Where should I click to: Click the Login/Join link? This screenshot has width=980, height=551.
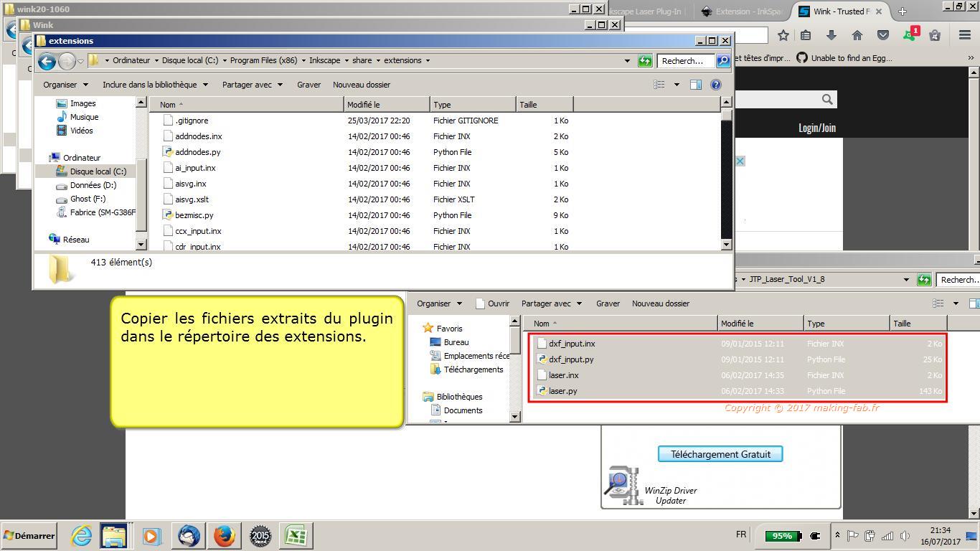816,128
